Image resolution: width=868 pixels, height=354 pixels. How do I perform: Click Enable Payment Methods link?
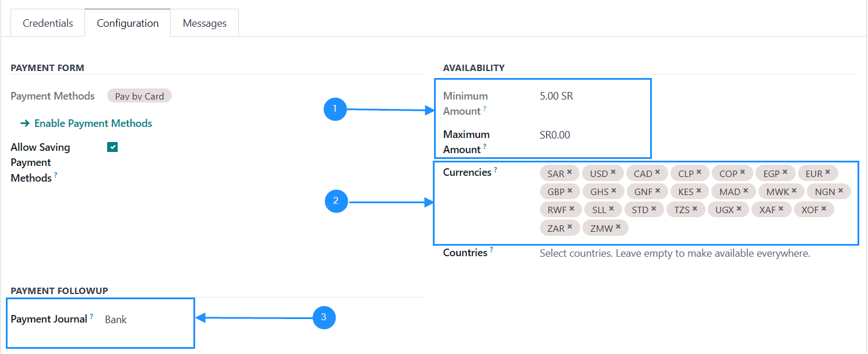coord(87,123)
